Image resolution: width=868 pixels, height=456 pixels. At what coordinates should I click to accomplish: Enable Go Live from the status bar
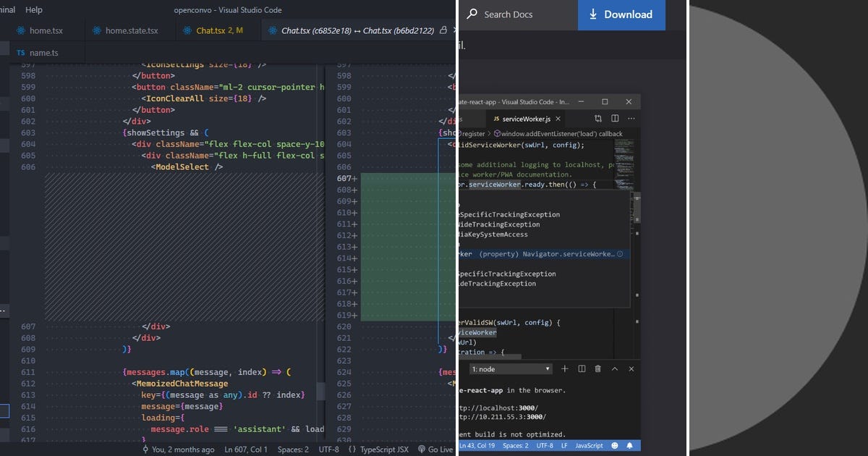437,449
